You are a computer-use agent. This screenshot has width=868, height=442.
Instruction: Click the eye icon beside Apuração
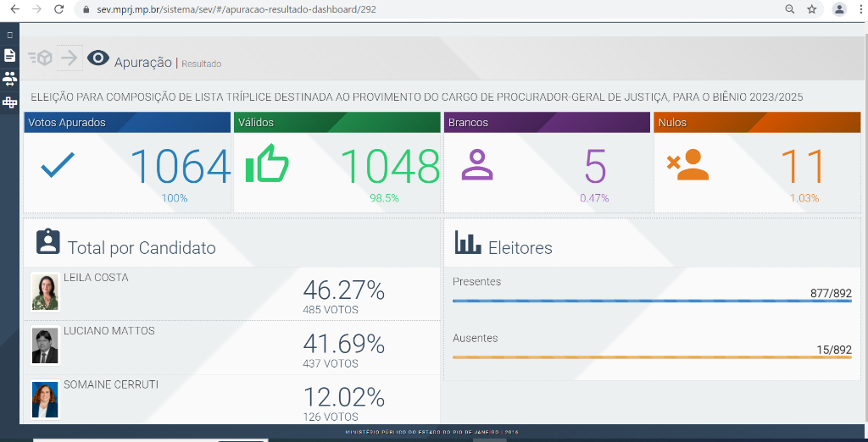click(98, 58)
